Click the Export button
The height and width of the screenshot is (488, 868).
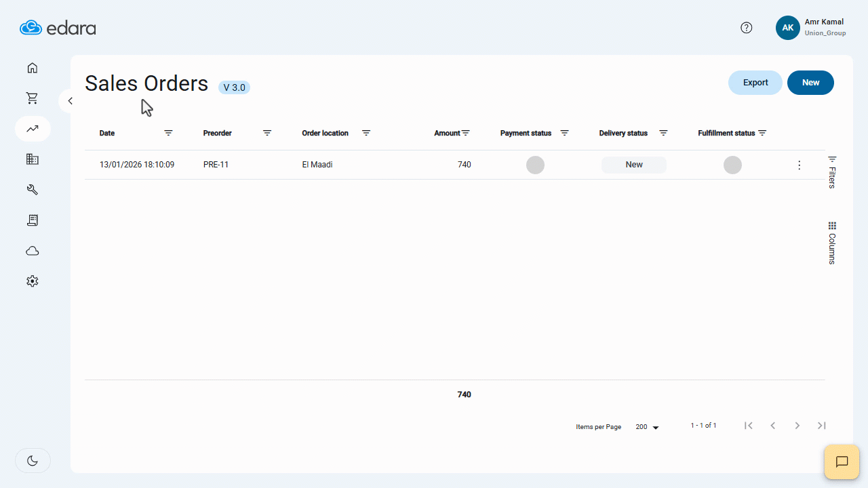[755, 82]
